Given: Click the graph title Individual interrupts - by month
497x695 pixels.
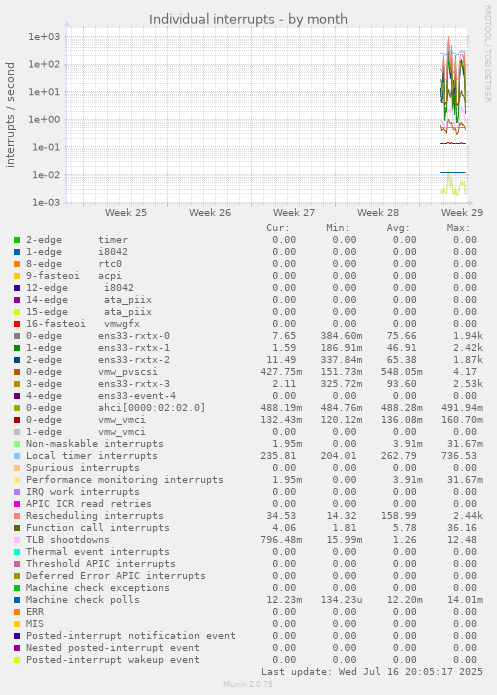Looking at the screenshot, I should click(248, 20).
